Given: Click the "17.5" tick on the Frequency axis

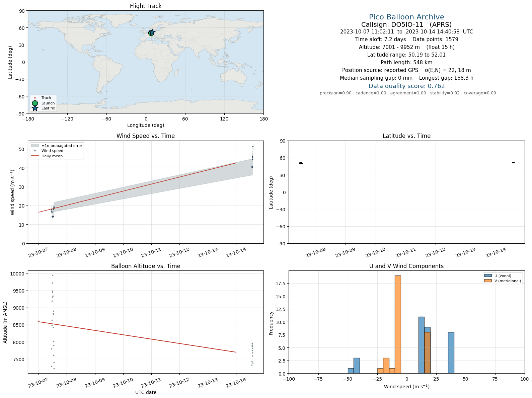Looking at the screenshot, I should (281, 284).
